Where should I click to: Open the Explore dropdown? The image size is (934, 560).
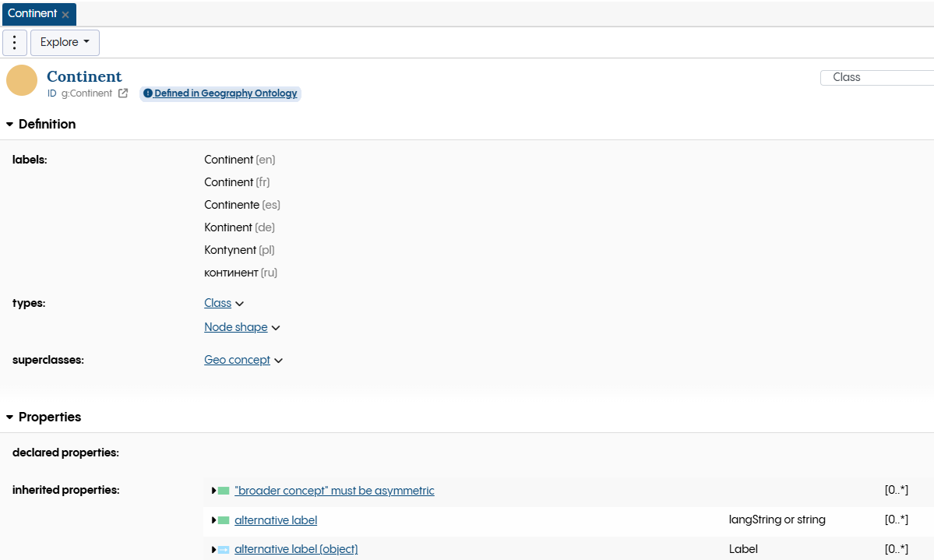(x=65, y=42)
